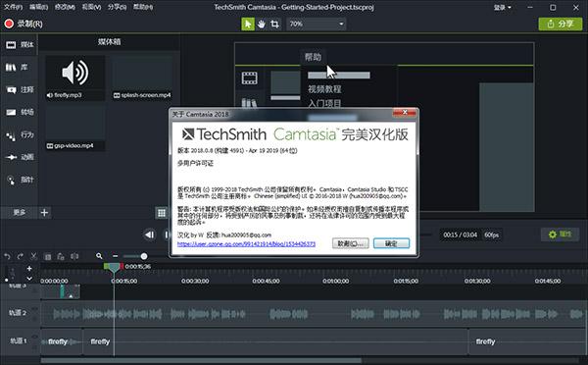Click the 致谢(C)... credits button in dialog
The width and height of the screenshot is (588, 365).
[x=350, y=243]
